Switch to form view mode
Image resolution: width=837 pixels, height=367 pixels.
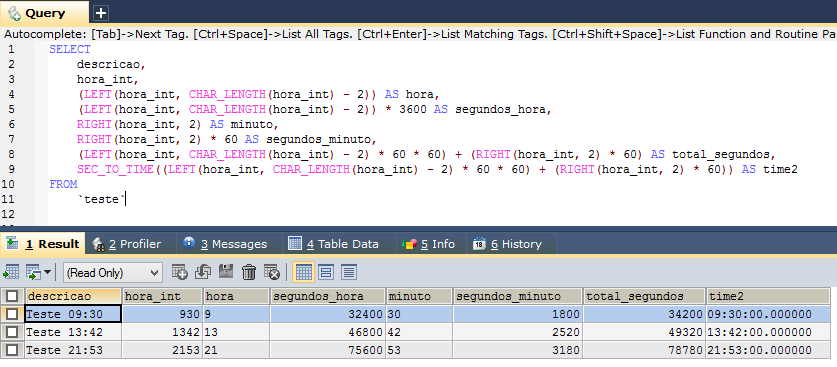pos(326,273)
